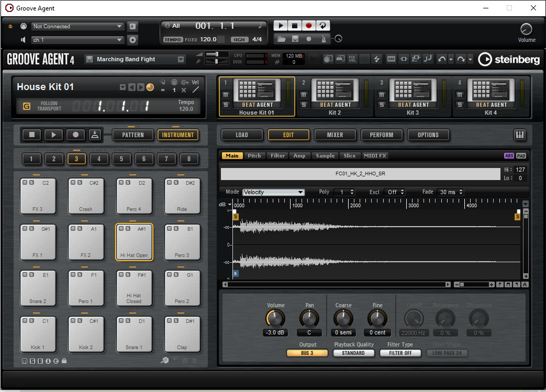
Task: Toggle the keyboard icon right of OPTIONS
Action: (x=519, y=135)
